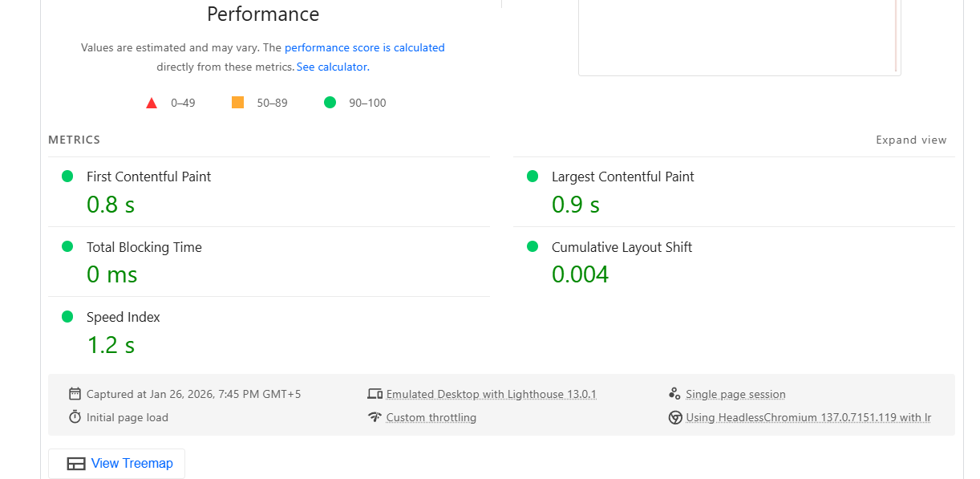Click the red triangle in the score legend

click(x=152, y=102)
